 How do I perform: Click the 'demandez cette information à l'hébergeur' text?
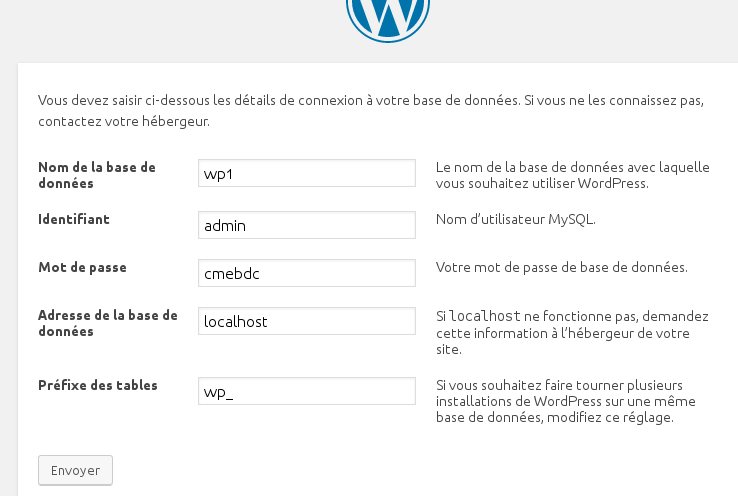(572, 333)
